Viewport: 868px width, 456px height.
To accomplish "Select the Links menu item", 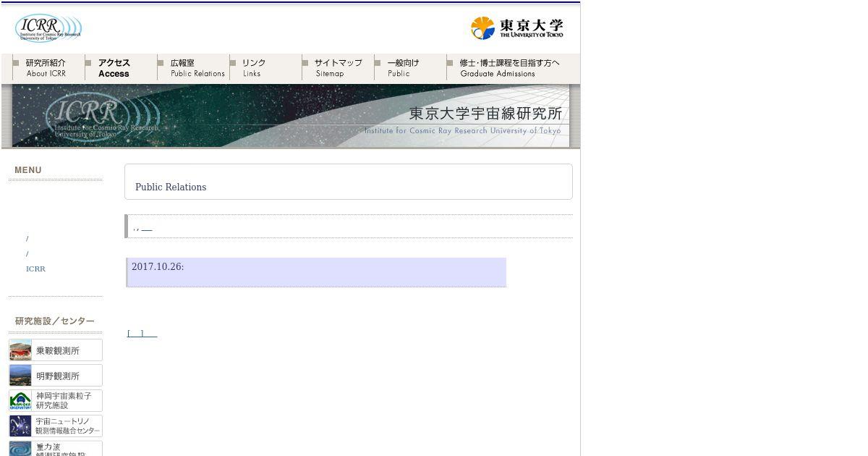I will [265, 68].
